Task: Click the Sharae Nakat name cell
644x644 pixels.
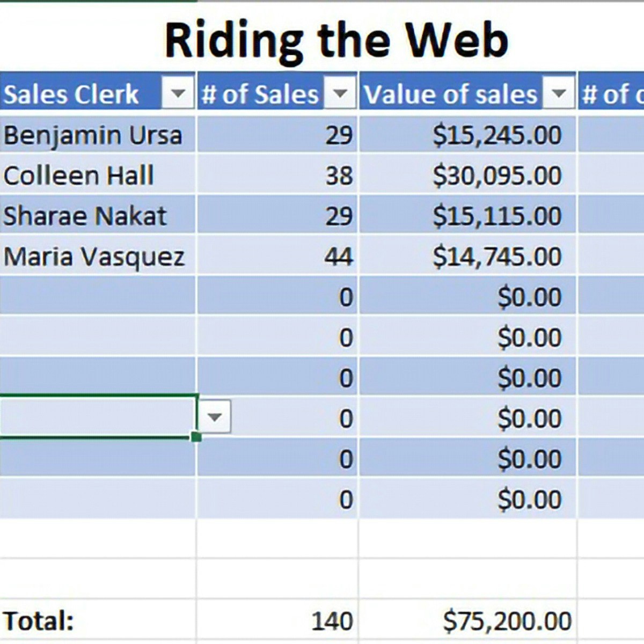Action: point(85,216)
